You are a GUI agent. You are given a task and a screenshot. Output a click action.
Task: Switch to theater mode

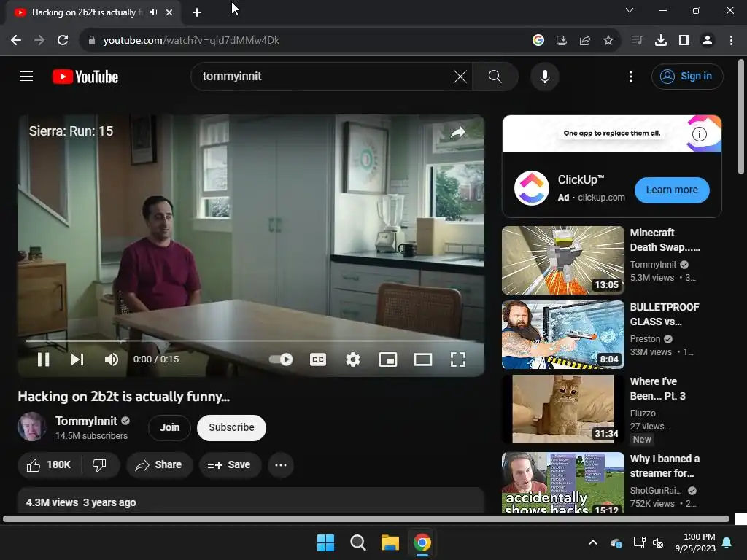tap(423, 359)
